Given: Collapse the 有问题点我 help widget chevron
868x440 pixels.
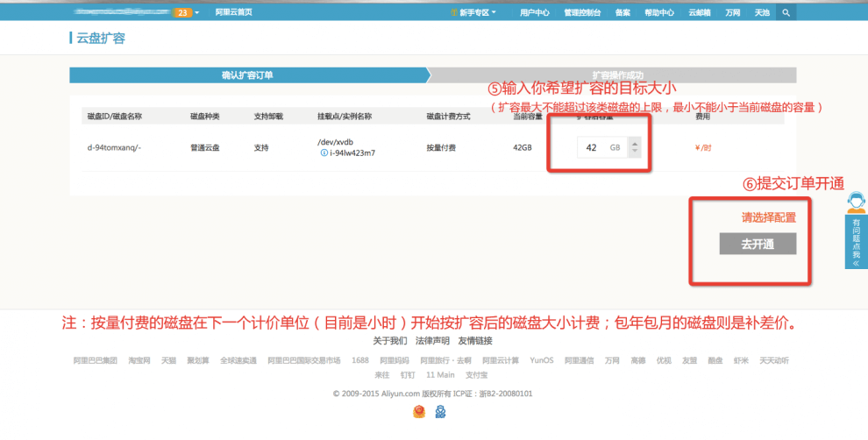Looking at the screenshot, I should pyautogui.click(x=857, y=263).
